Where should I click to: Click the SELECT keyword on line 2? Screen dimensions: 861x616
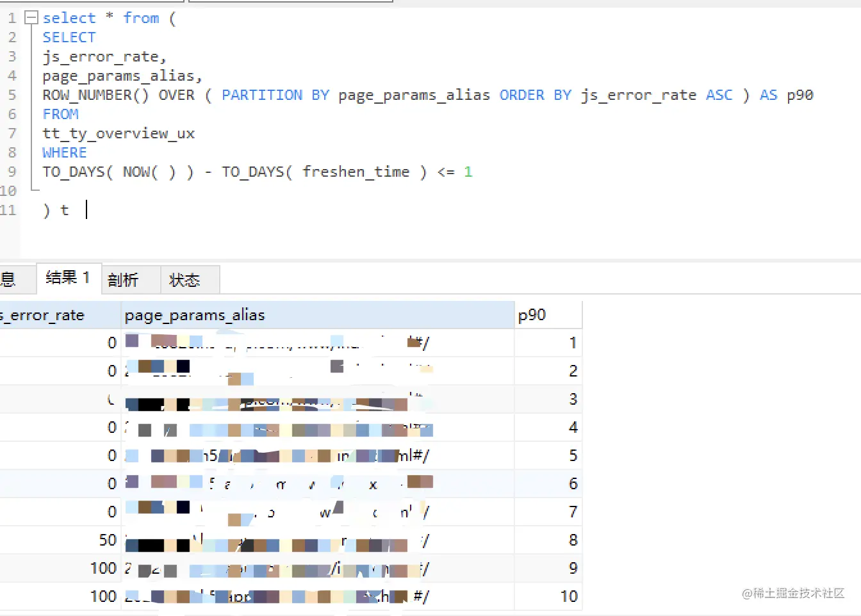[x=69, y=37]
